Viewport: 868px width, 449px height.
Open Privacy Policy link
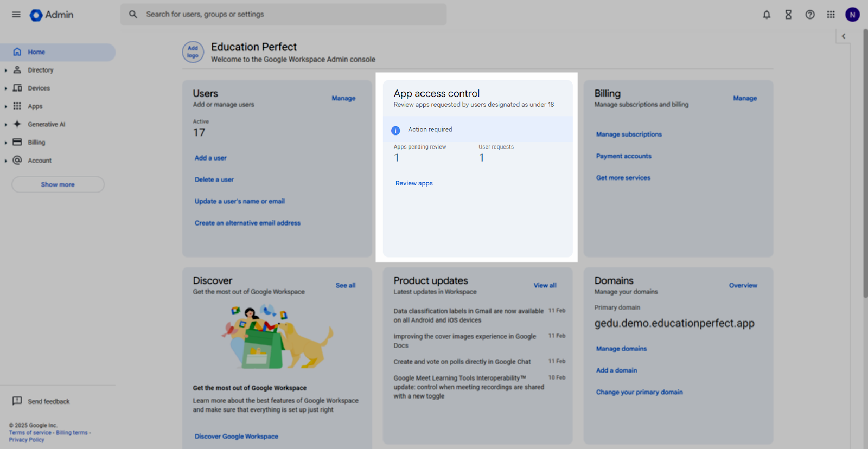click(x=27, y=440)
